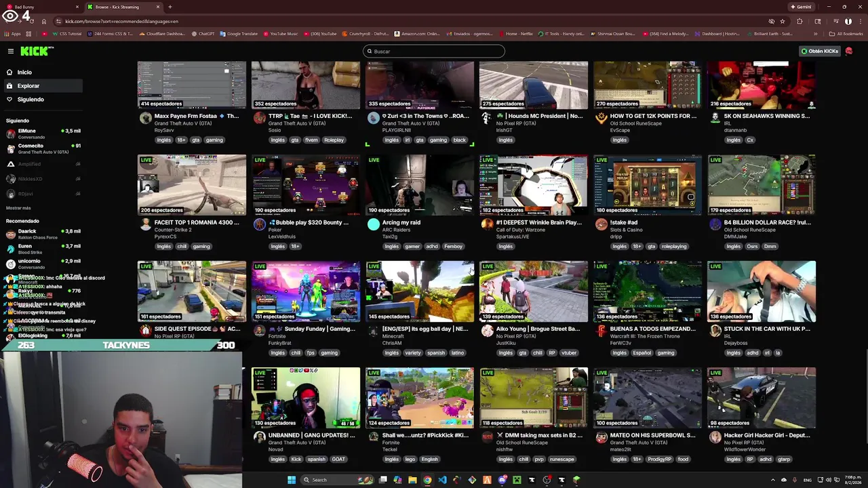Open a new browser tab
Screen dimensions: 868x488
point(170,7)
